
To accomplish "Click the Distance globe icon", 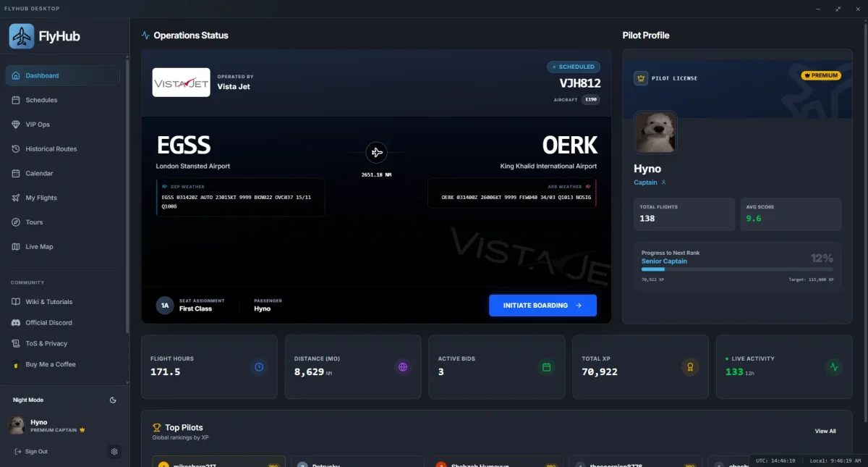I will click(403, 367).
